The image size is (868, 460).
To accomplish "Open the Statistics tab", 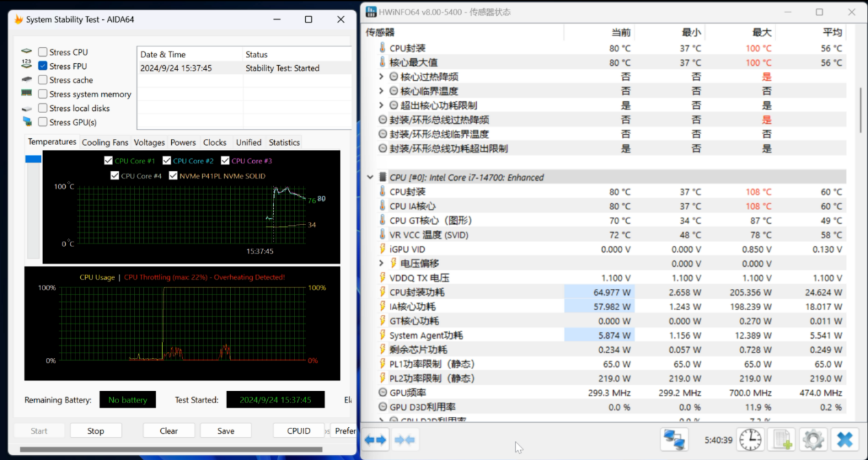I will click(x=284, y=142).
